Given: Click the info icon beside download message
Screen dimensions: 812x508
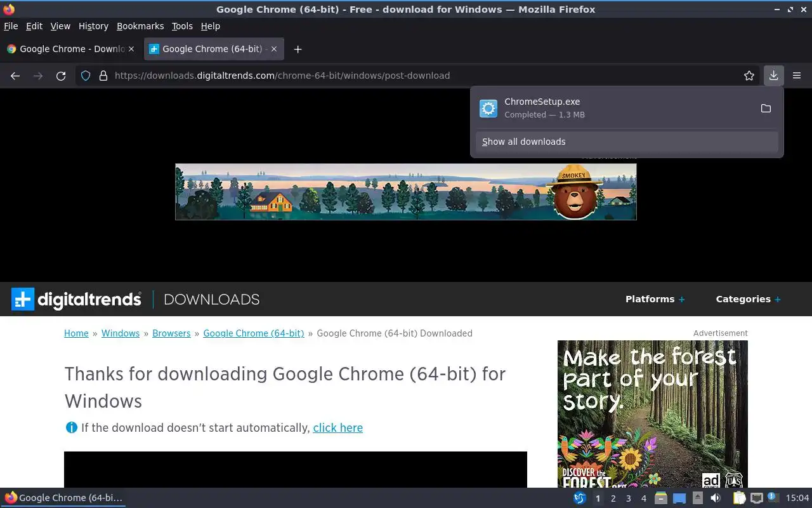Looking at the screenshot, I should tap(72, 427).
